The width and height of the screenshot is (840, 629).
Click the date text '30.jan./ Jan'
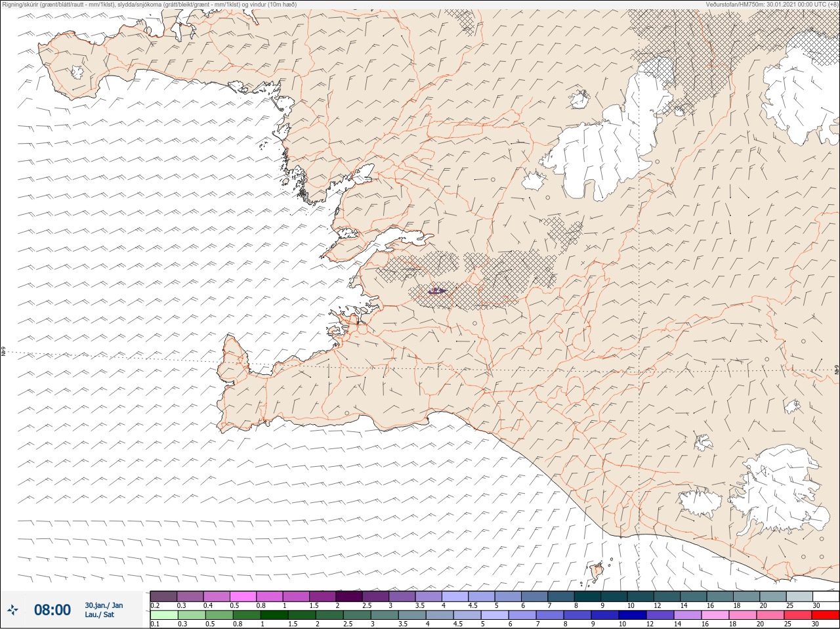[104, 605]
